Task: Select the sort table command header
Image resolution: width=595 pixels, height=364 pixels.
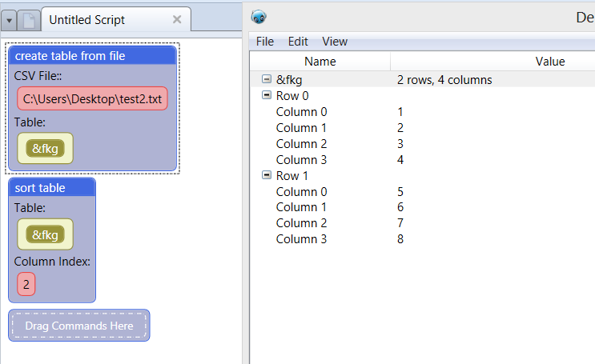Action: 52,188
